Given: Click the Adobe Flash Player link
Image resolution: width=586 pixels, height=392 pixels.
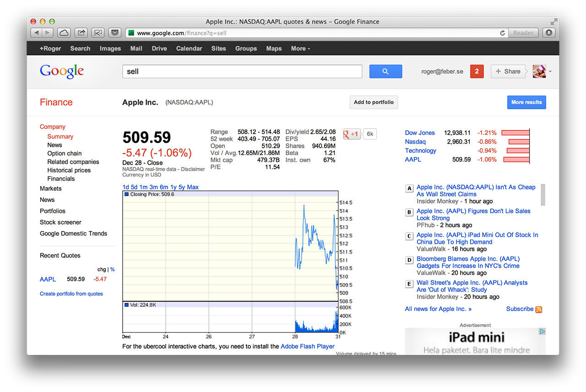Looking at the screenshot, I should click(x=308, y=346).
